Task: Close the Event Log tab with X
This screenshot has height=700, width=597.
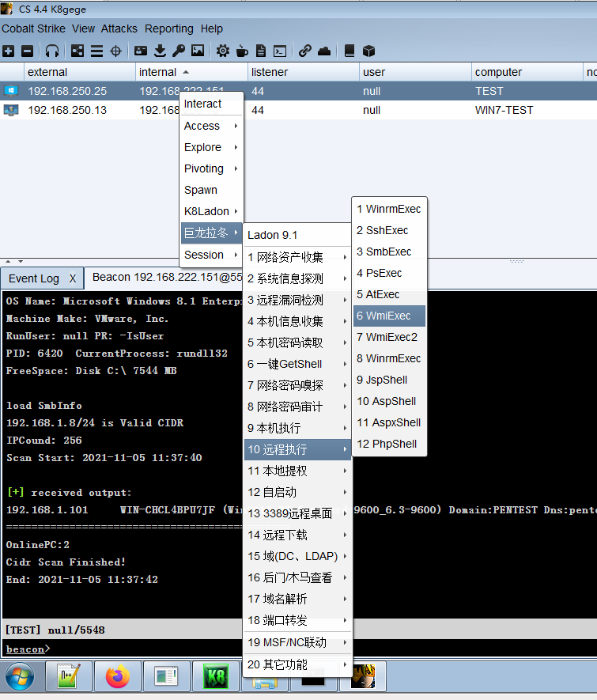Action: pyautogui.click(x=73, y=278)
